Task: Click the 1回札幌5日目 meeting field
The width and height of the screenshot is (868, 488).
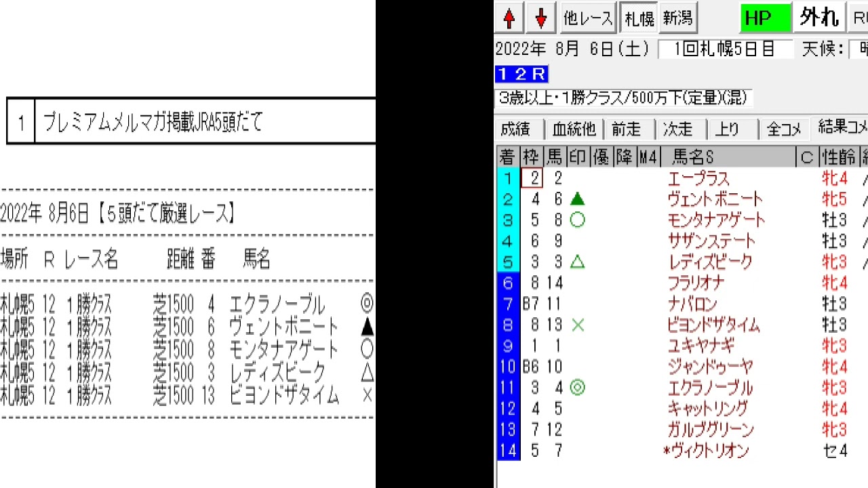Action: pyautogui.click(x=724, y=49)
